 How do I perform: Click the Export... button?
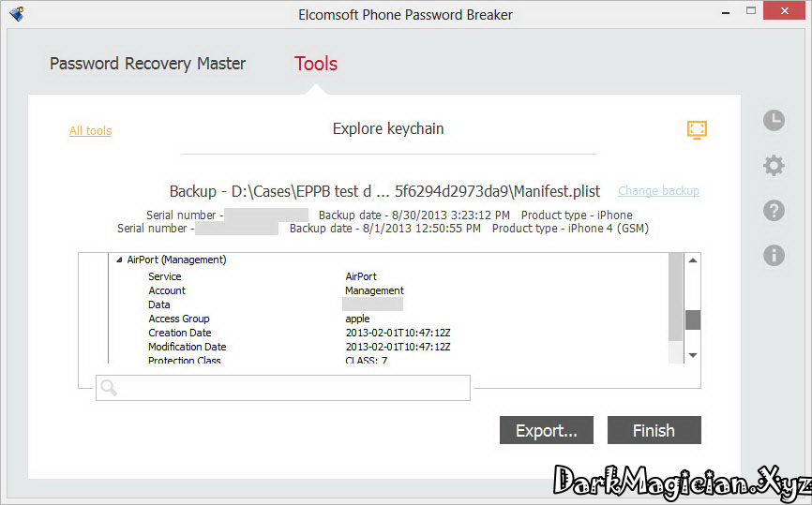(x=547, y=430)
